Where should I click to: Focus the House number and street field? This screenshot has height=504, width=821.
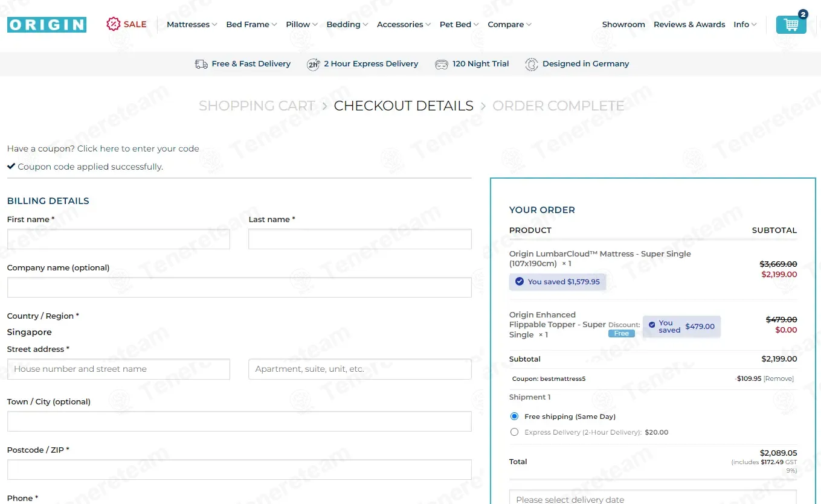[118, 369]
